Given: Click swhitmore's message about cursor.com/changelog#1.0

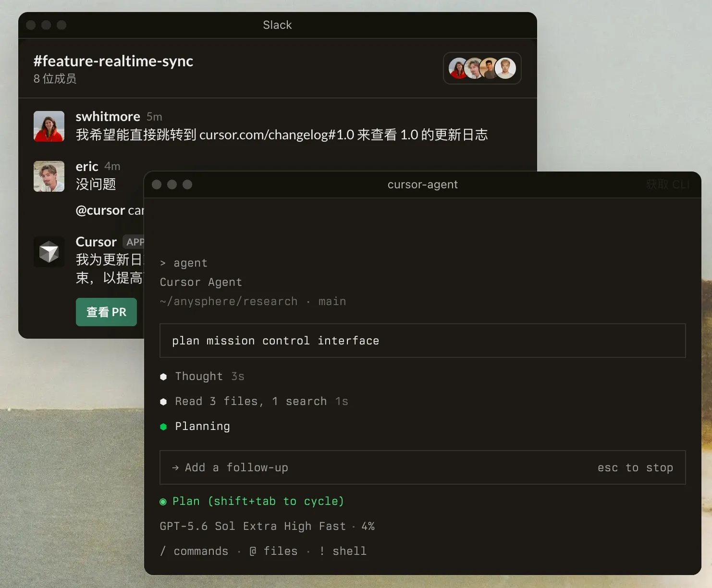Looking at the screenshot, I should tap(282, 135).
